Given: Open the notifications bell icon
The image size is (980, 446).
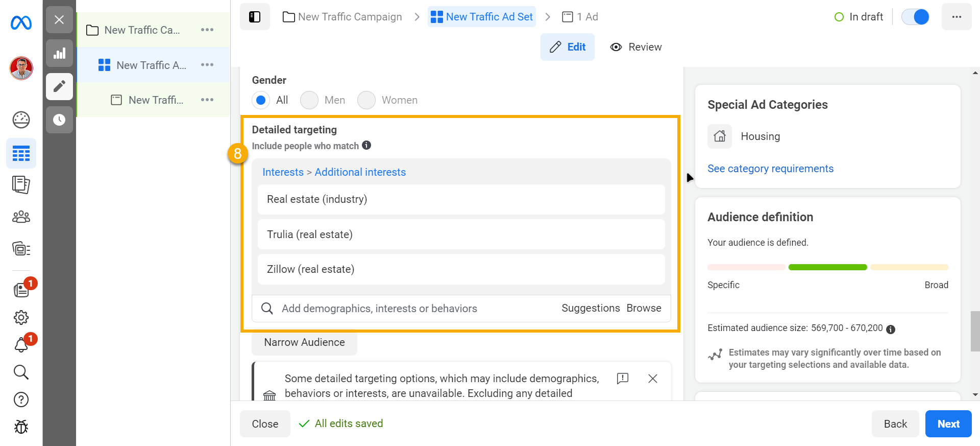Looking at the screenshot, I should click(x=21, y=345).
